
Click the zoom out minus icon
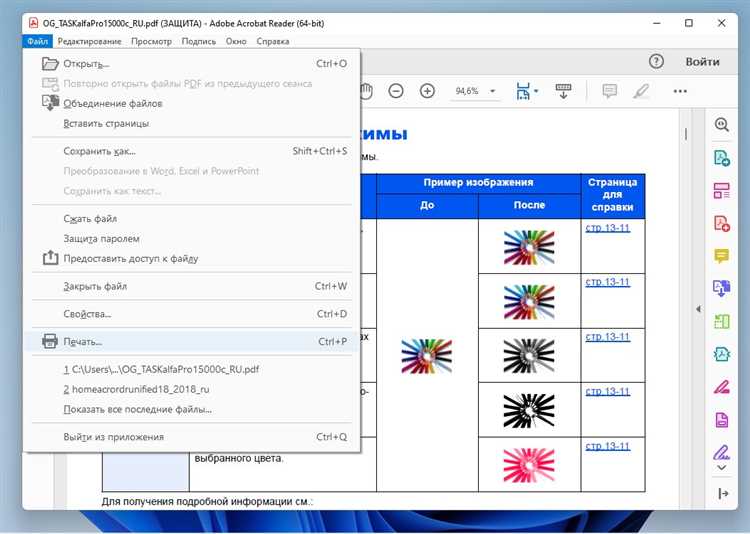396,91
